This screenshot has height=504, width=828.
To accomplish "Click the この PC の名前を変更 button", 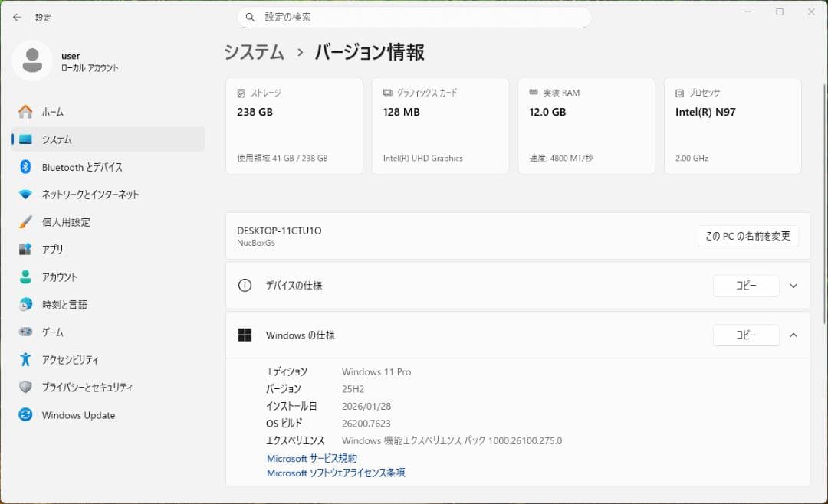I will pyautogui.click(x=747, y=236).
